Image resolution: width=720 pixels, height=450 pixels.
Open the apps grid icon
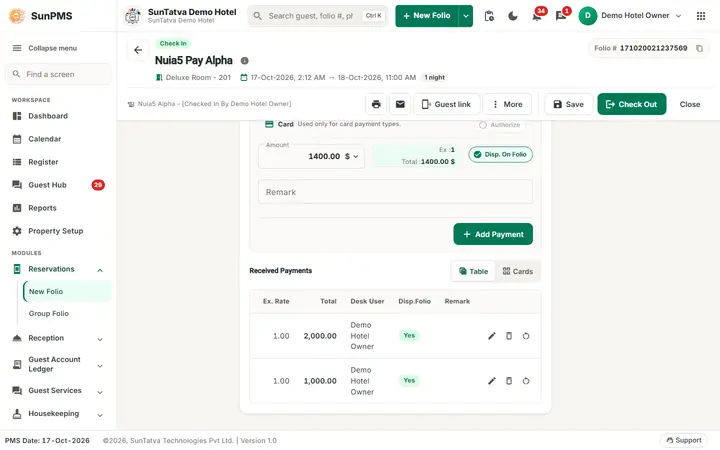point(701,16)
